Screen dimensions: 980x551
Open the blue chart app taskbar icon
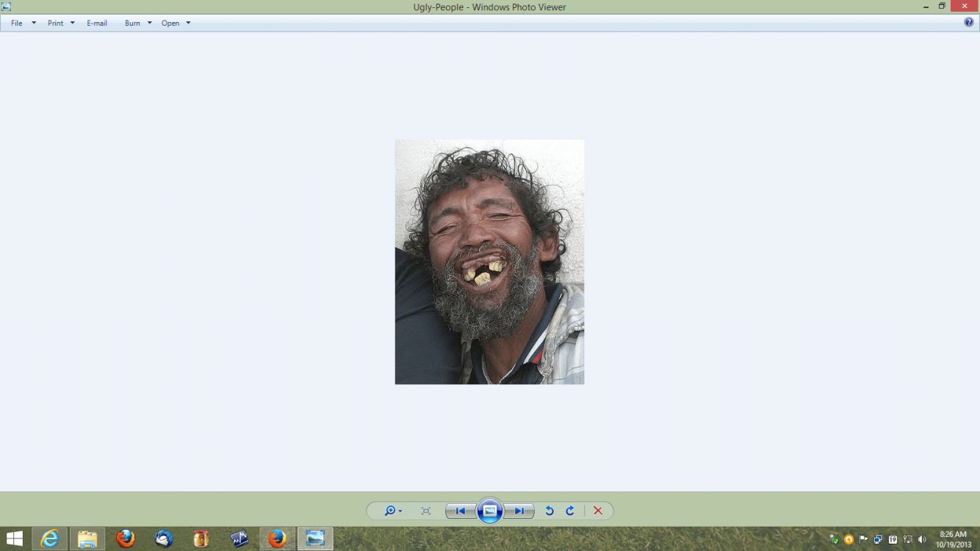coord(239,539)
